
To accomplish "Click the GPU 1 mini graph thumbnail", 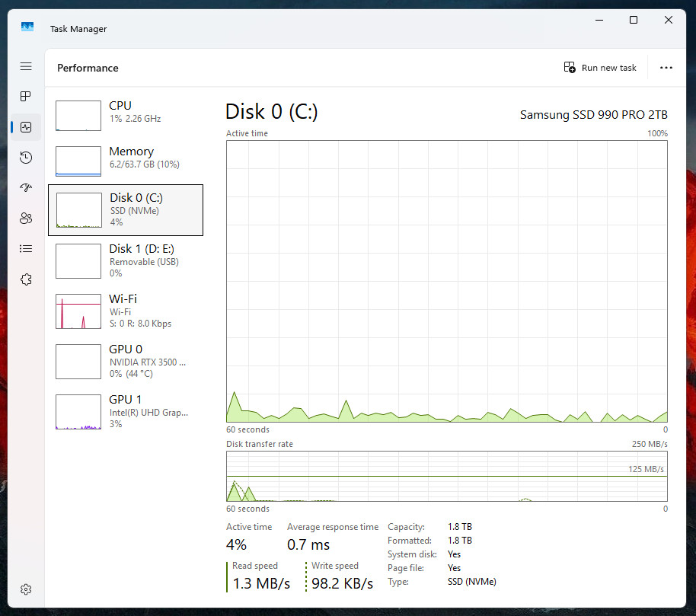I will (78, 412).
